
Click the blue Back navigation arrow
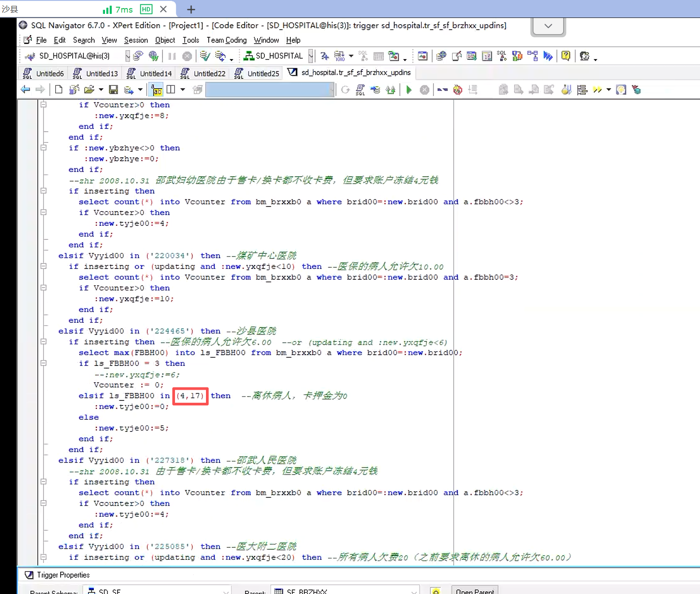click(26, 90)
